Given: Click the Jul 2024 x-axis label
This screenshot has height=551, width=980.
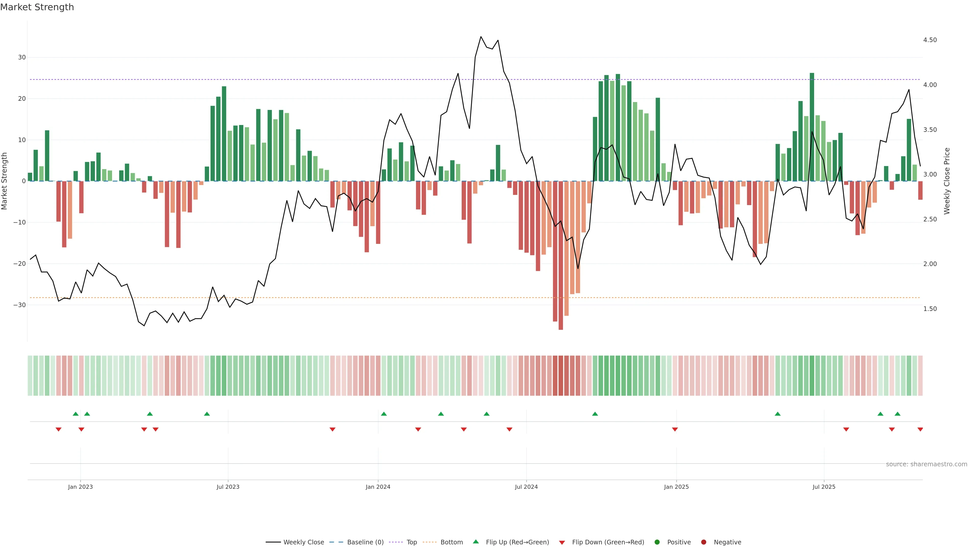Looking at the screenshot, I should point(526,487).
